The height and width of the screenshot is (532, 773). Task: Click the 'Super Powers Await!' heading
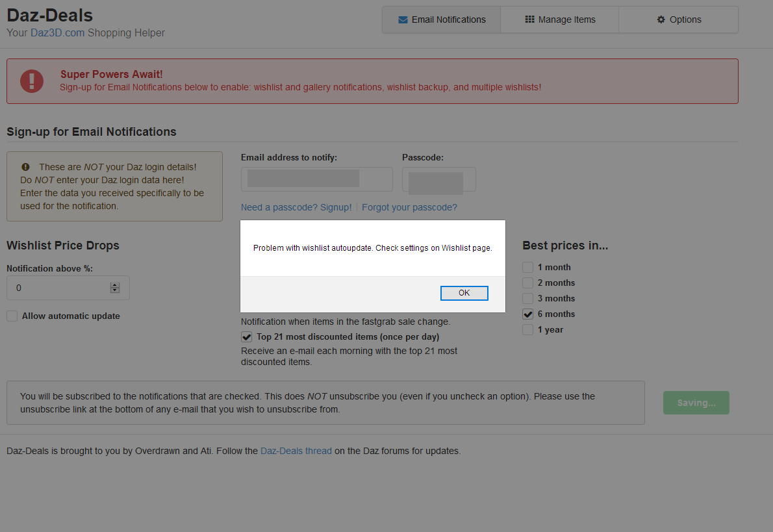[x=112, y=75]
